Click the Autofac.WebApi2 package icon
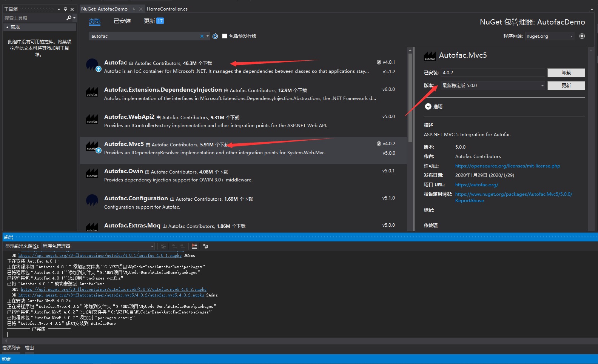 (92, 119)
